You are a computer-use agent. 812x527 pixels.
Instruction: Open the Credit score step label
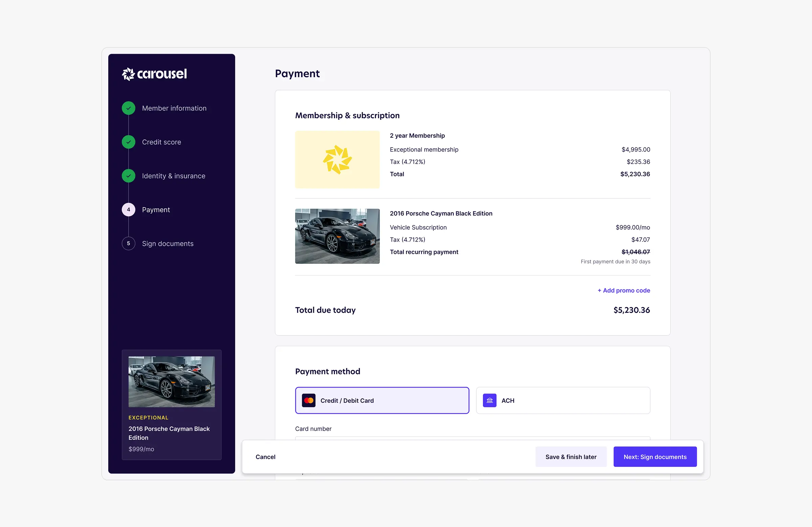[x=161, y=142]
